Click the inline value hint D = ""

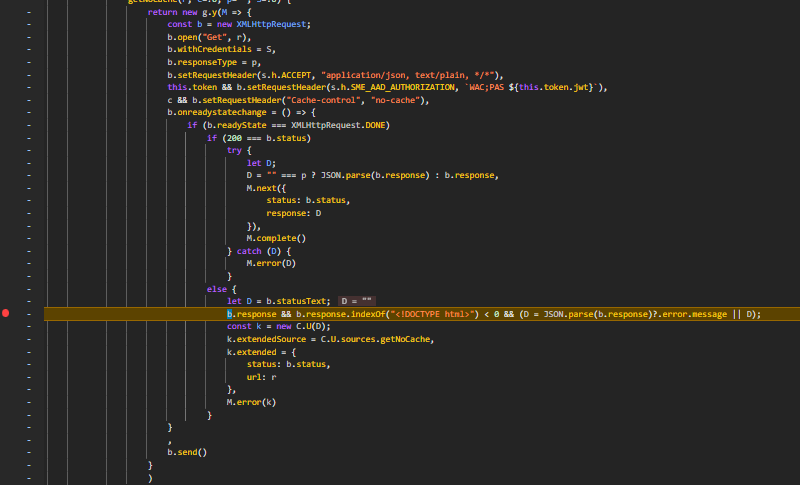[x=357, y=301]
